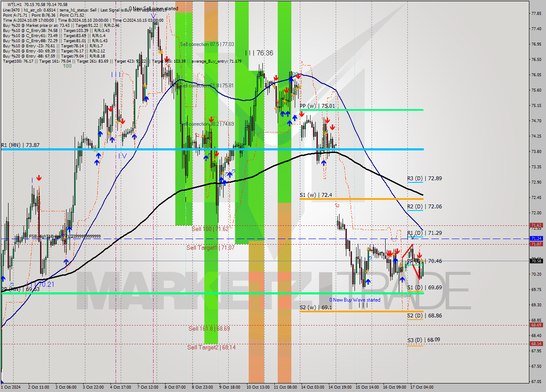Click the 'R1 (D) | 71.29' label

(424, 233)
